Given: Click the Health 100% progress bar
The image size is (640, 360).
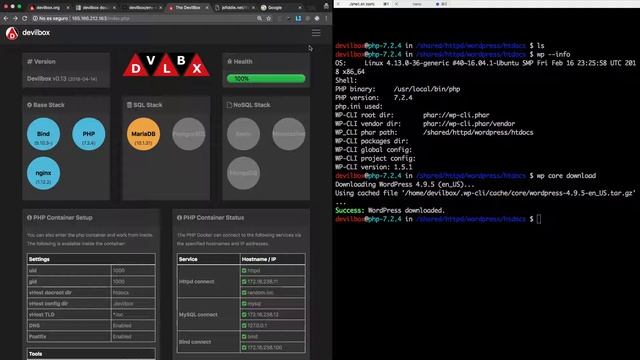Looking at the screenshot, I should point(266,78).
